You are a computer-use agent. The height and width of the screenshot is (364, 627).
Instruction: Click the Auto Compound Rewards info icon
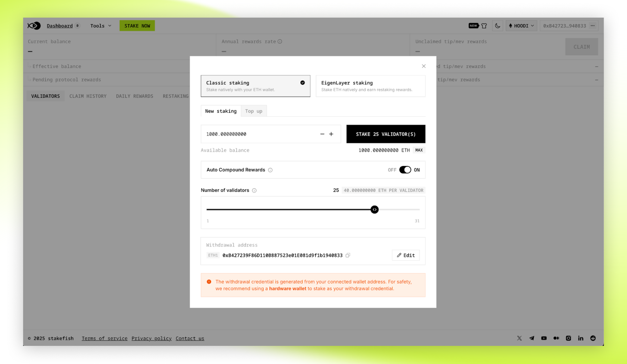coord(270,170)
